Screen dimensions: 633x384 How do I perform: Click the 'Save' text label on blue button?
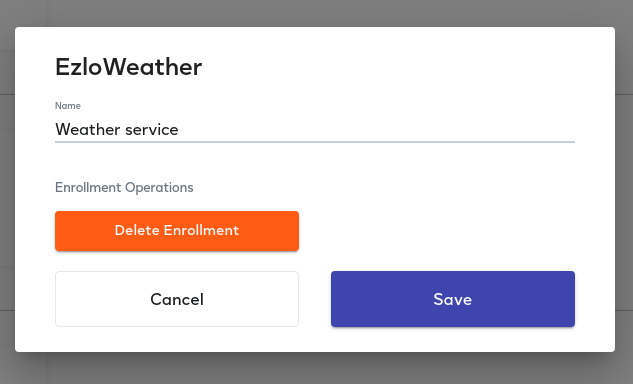453,299
